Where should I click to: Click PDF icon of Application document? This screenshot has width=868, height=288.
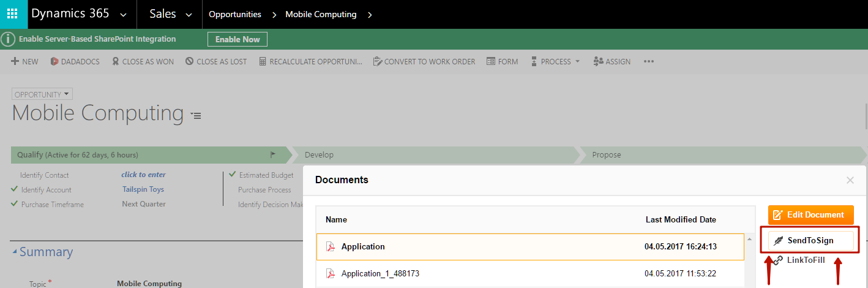point(331,246)
